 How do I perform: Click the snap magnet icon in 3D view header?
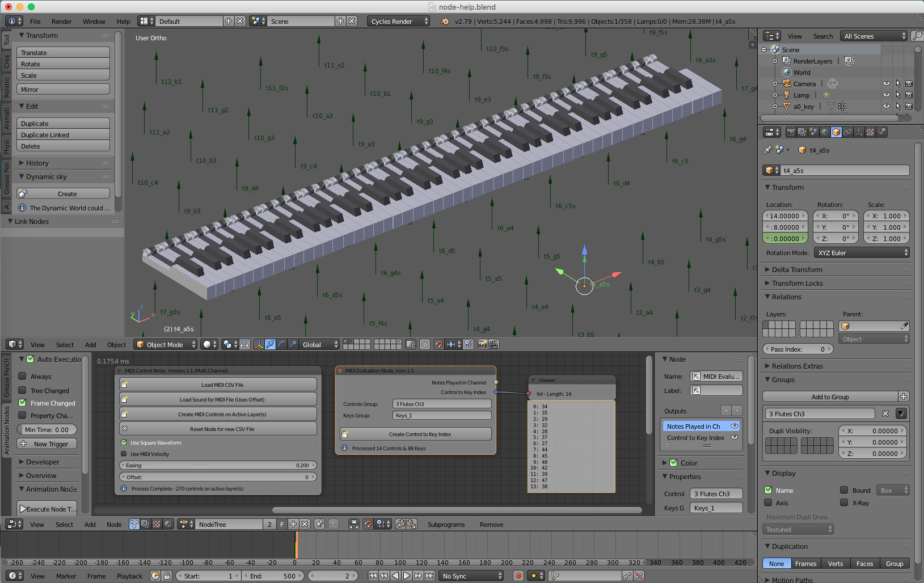[438, 344]
